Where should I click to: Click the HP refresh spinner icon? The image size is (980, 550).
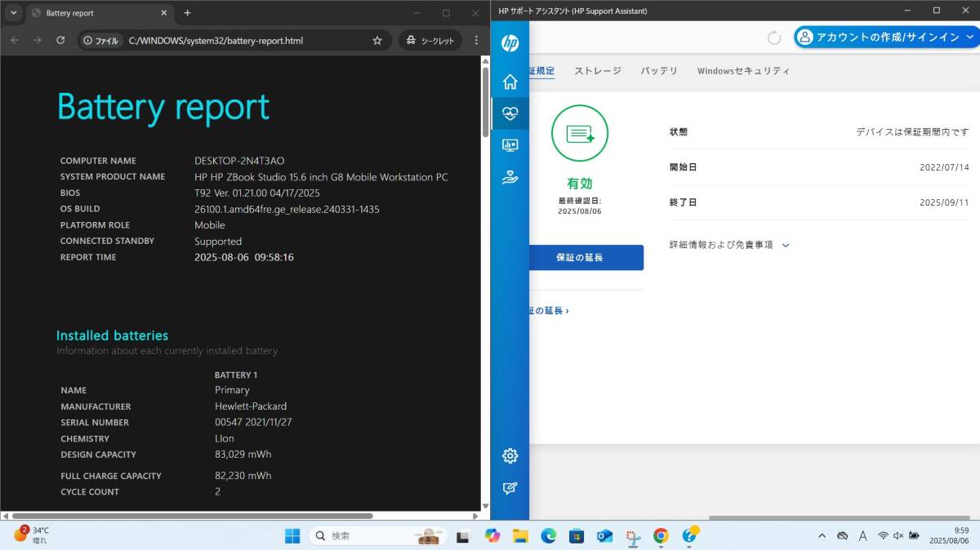tap(774, 38)
